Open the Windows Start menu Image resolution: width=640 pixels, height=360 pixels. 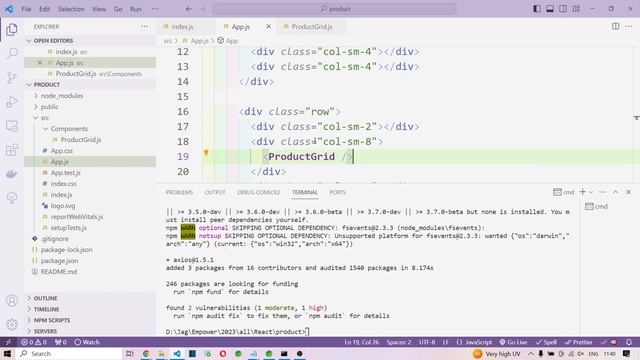click(x=7, y=353)
